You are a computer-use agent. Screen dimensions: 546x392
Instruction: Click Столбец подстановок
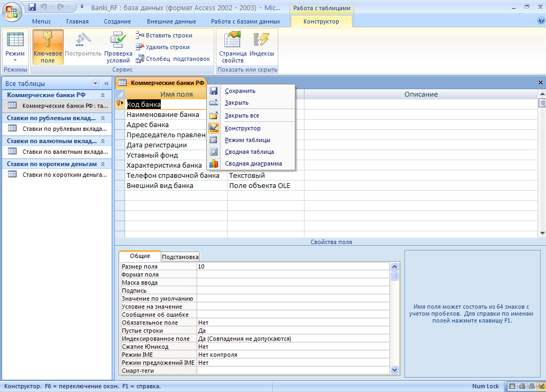[x=173, y=59]
